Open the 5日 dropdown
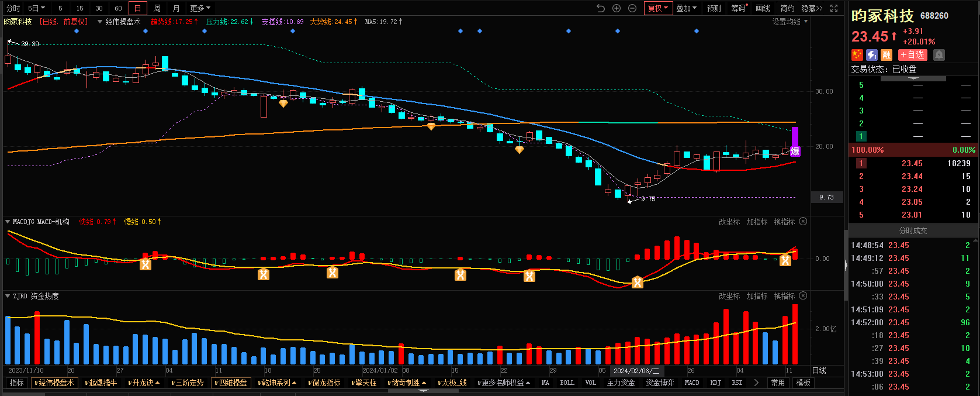The image size is (980, 396). (x=36, y=8)
